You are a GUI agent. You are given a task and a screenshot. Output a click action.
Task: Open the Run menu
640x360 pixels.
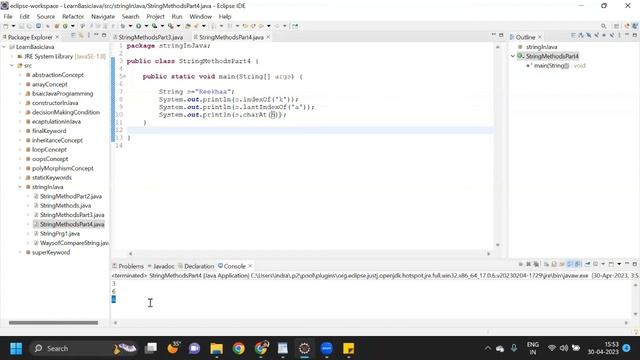(177, 16)
